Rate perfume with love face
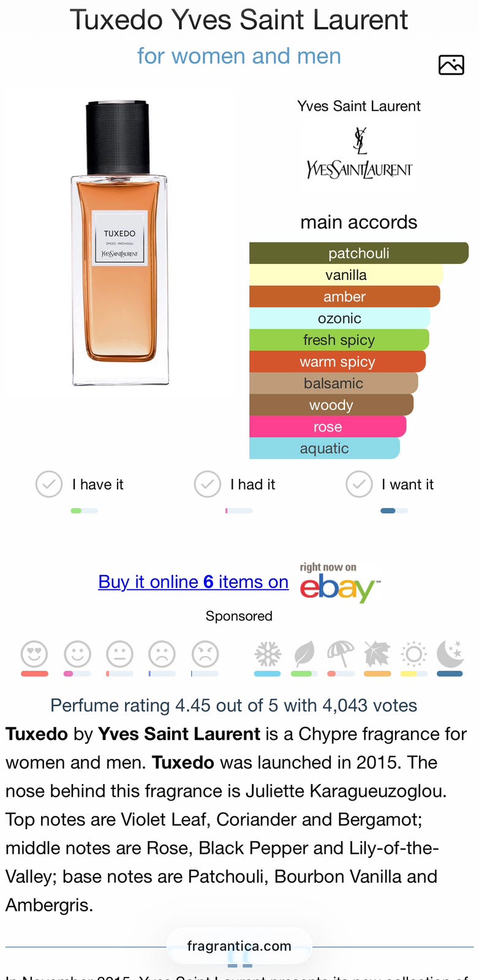 click(x=34, y=654)
